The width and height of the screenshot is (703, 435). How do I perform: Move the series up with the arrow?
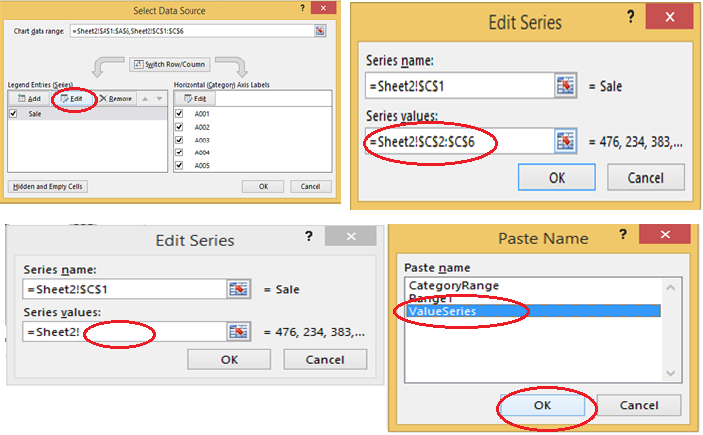coord(143,99)
